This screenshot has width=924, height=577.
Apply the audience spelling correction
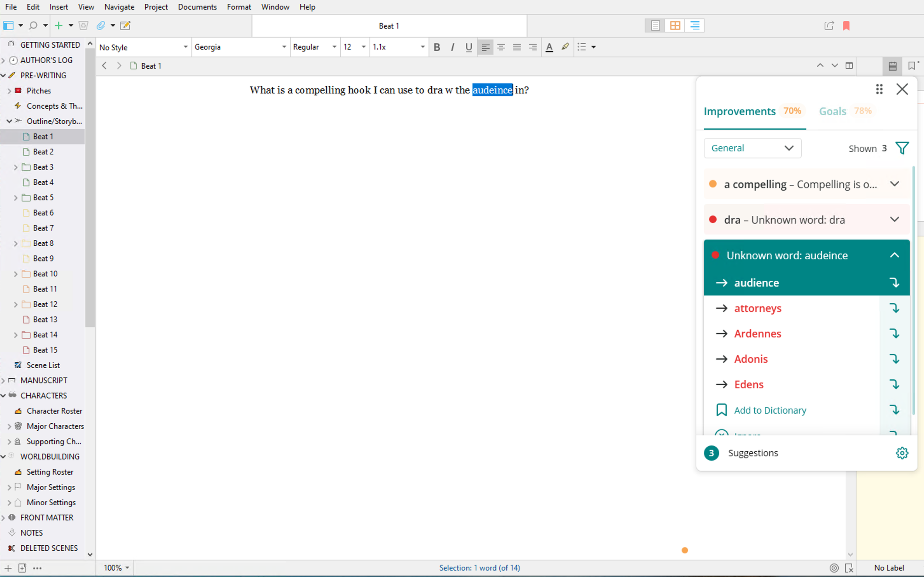[x=757, y=282]
